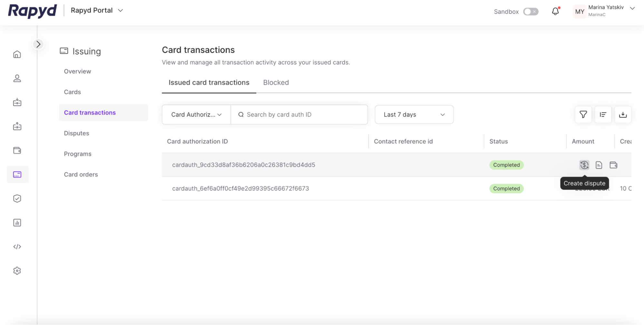Click the document icon in first row
The height and width of the screenshot is (325, 644).
pos(599,165)
